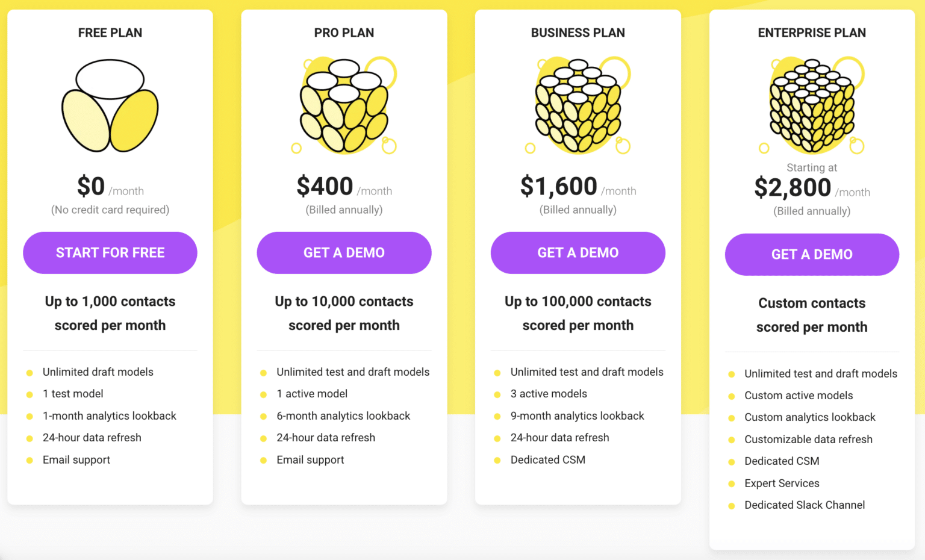Click the $400 /month price text
925x560 pixels.
tap(344, 187)
